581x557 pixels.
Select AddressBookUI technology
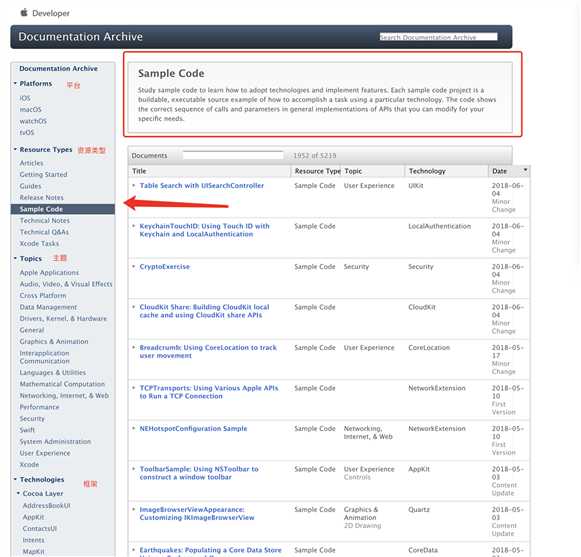click(46, 505)
